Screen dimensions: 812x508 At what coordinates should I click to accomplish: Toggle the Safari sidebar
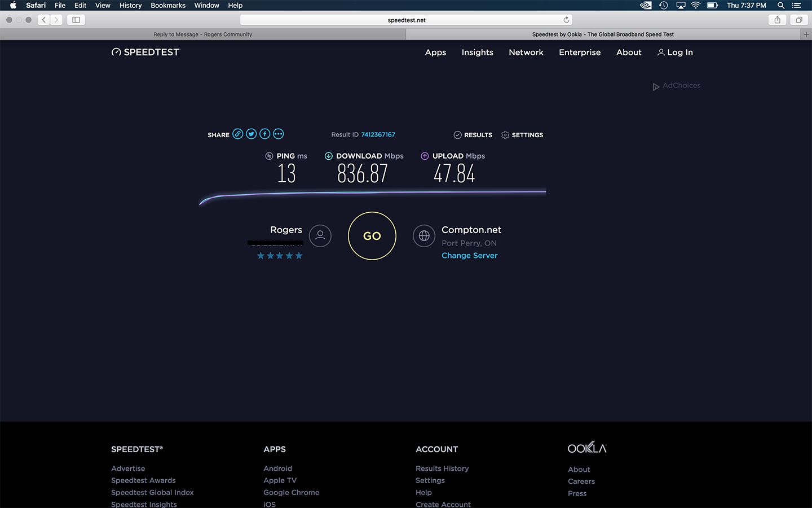(76, 20)
